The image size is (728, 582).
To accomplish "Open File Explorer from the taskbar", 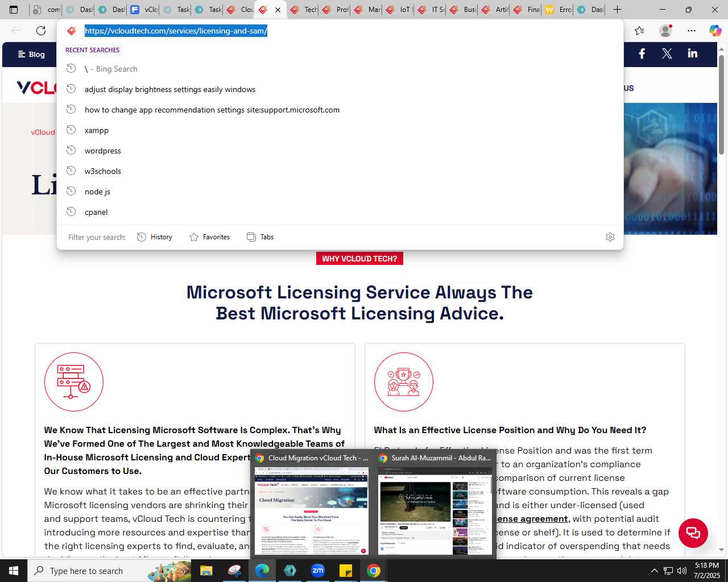I will [x=206, y=571].
